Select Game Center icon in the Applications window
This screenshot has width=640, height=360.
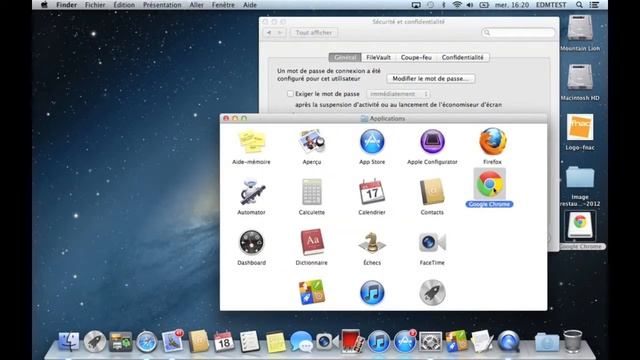[311, 292]
